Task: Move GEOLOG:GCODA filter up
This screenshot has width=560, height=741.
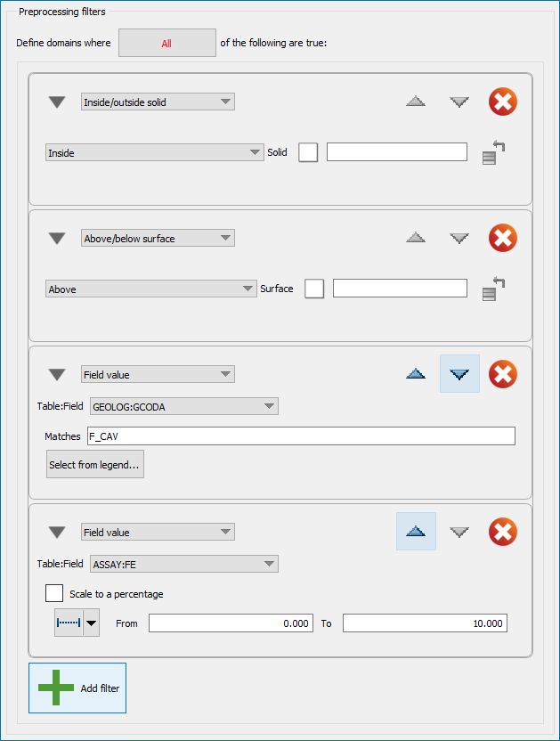Action: (416, 374)
